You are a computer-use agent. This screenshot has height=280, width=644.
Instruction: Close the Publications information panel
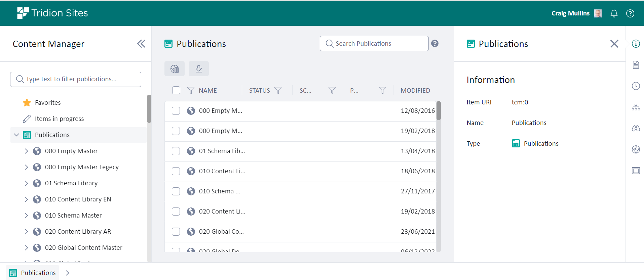coord(614,44)
